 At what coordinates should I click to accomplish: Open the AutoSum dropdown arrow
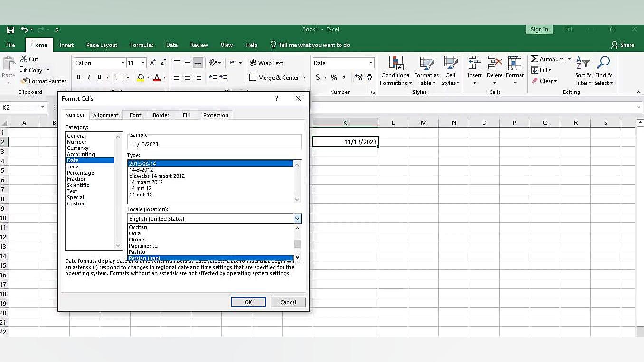(569, 59)
